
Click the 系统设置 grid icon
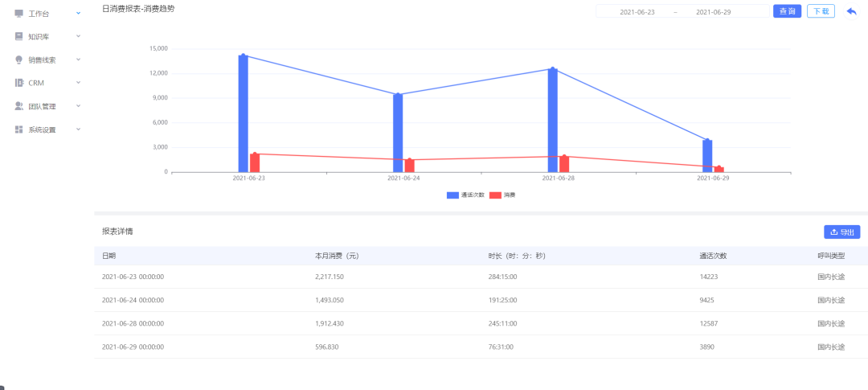(x=18, y=129)
